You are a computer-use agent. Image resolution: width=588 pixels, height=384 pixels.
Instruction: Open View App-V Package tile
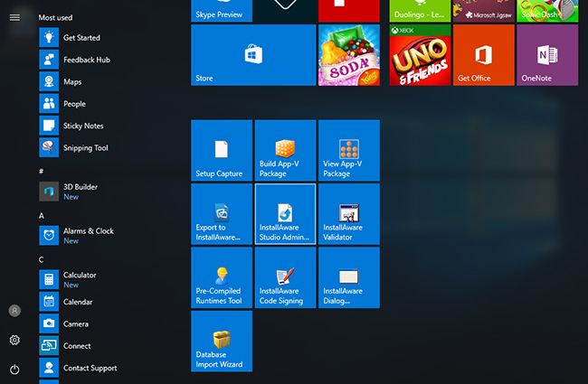point(349,150)
